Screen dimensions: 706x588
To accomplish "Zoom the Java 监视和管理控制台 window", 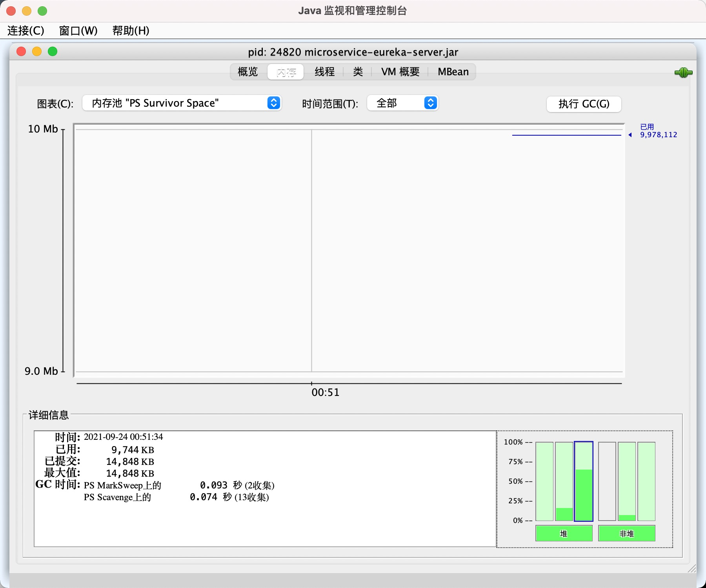I will coord(42,11).
